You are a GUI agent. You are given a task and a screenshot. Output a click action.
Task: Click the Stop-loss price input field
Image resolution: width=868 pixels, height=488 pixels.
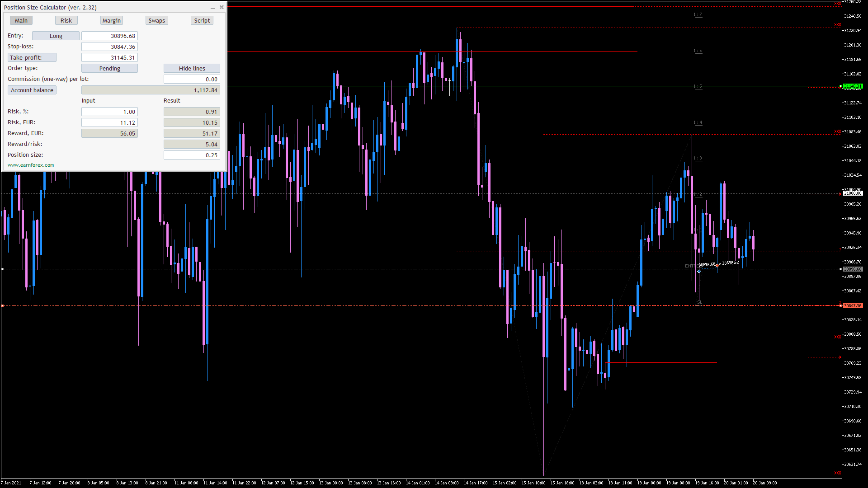pyautogui.click(x=109, y=47)
